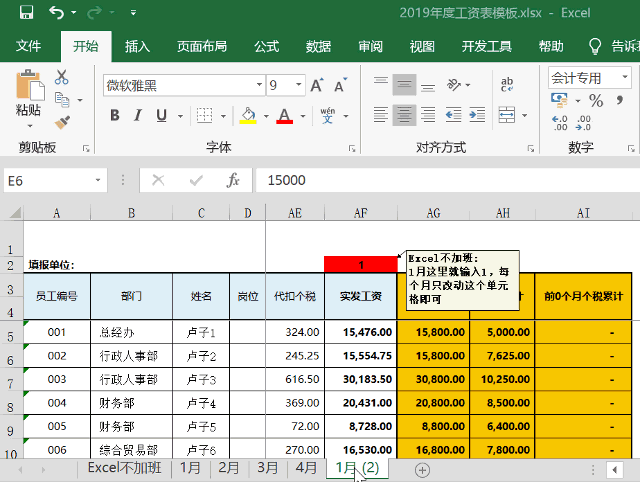This screenshot has height=482, width=640.
Task: Click the Percent Style icon
Action: (596, 100)
